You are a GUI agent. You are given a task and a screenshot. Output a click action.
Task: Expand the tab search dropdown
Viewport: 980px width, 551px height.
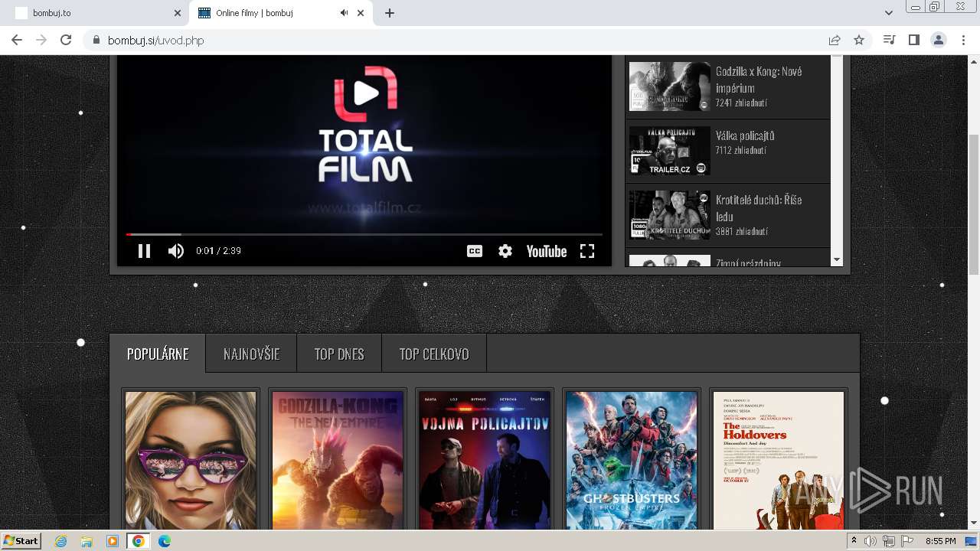click(x=888, y=13)
